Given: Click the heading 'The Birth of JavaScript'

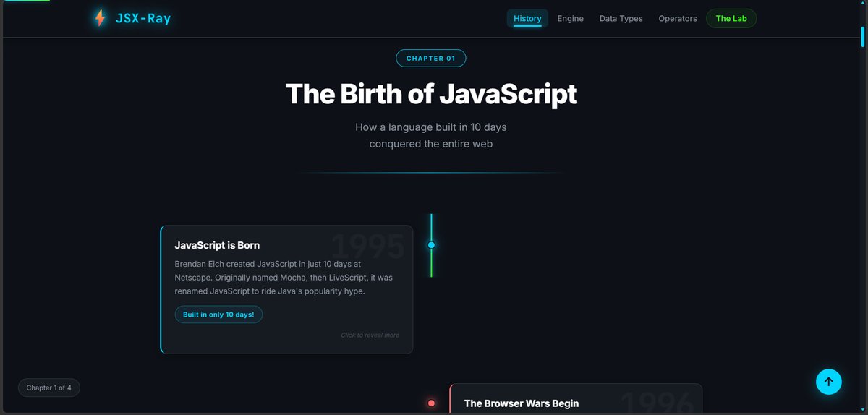Looking at the screenshot, I should (431, 95).
